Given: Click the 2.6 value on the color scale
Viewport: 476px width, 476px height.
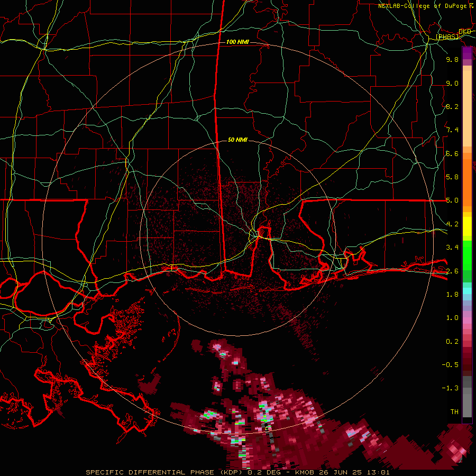Looking at the screenshot, I should 452,271.
